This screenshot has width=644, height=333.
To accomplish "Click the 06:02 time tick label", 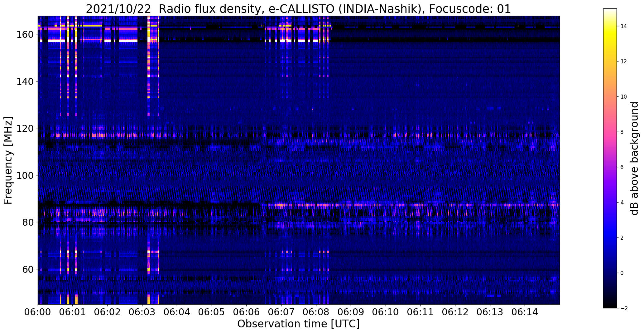I will (108, 312).
